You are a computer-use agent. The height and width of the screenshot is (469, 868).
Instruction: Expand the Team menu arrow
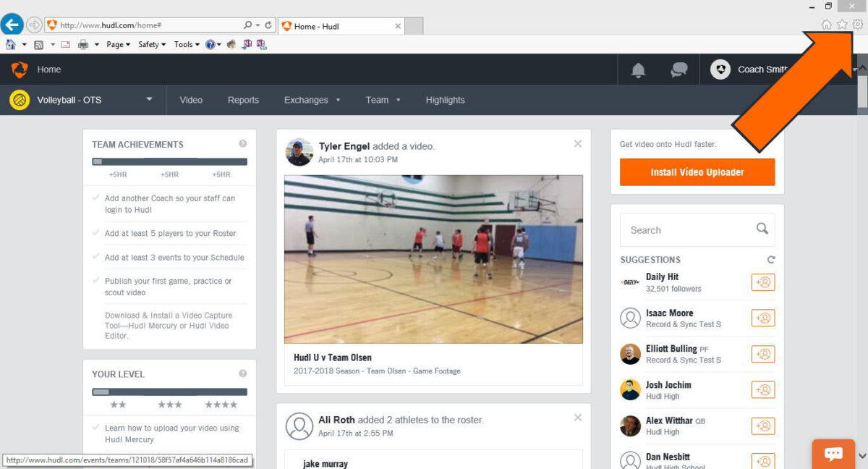point(398,101)
